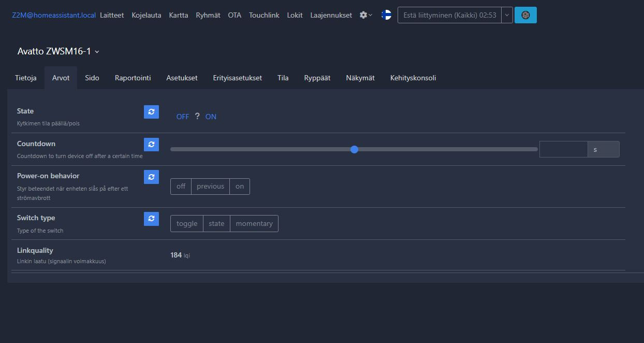This screenshot has height=343, width=644.
Task: Refresh the Switch type value
Action: coord(151,219)
